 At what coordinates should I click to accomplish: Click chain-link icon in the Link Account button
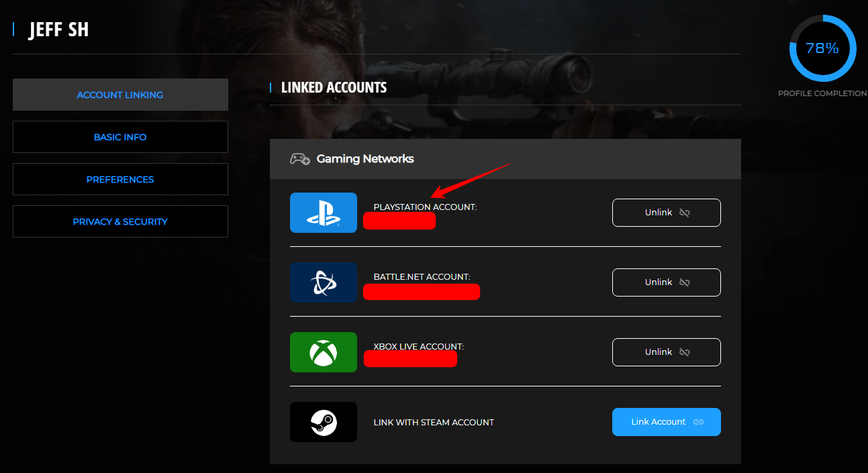[x=698, y=422]
